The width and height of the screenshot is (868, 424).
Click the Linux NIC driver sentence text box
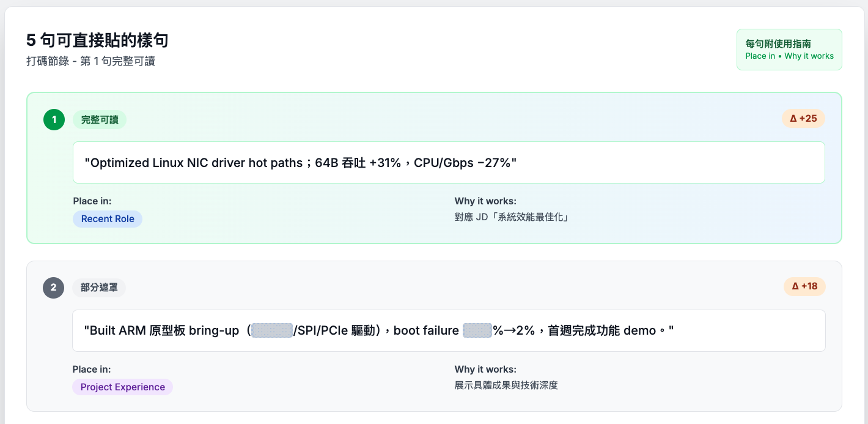point(449,162)
